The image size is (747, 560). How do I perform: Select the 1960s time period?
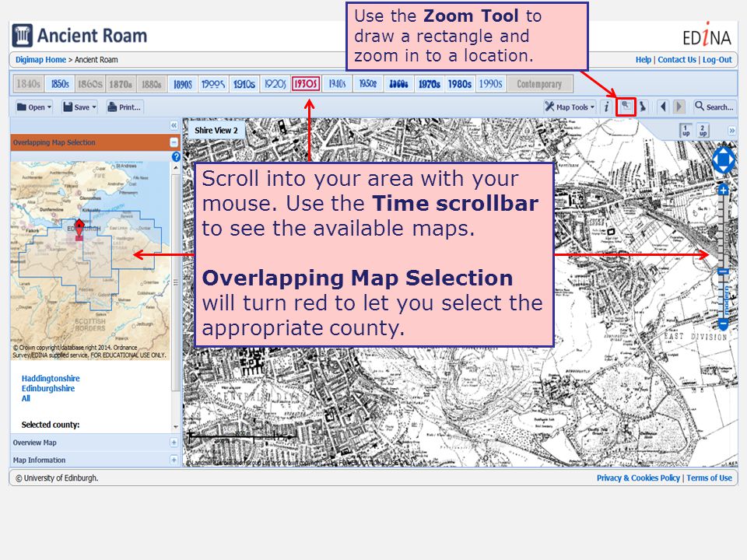(x=398, y=84)
